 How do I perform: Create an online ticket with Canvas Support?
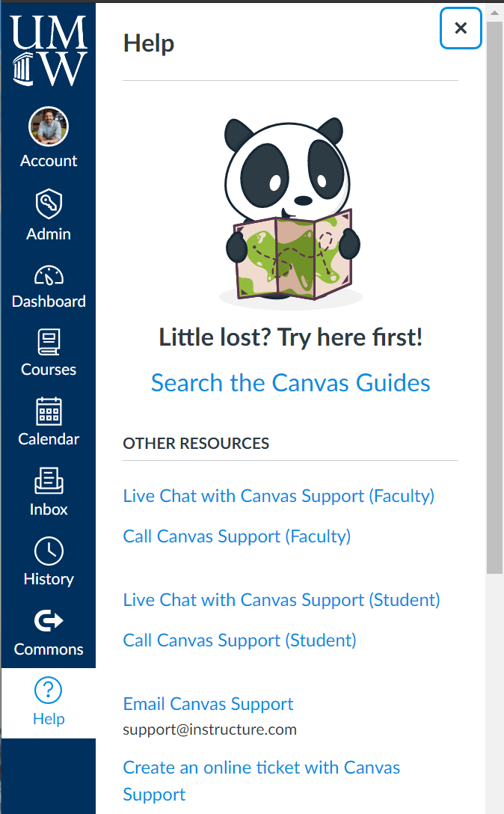click(x=261, y=767)
